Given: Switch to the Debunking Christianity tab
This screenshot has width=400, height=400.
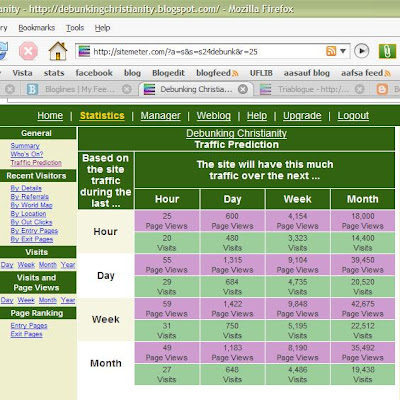Looking at the screenshot, I should point(196,89).
